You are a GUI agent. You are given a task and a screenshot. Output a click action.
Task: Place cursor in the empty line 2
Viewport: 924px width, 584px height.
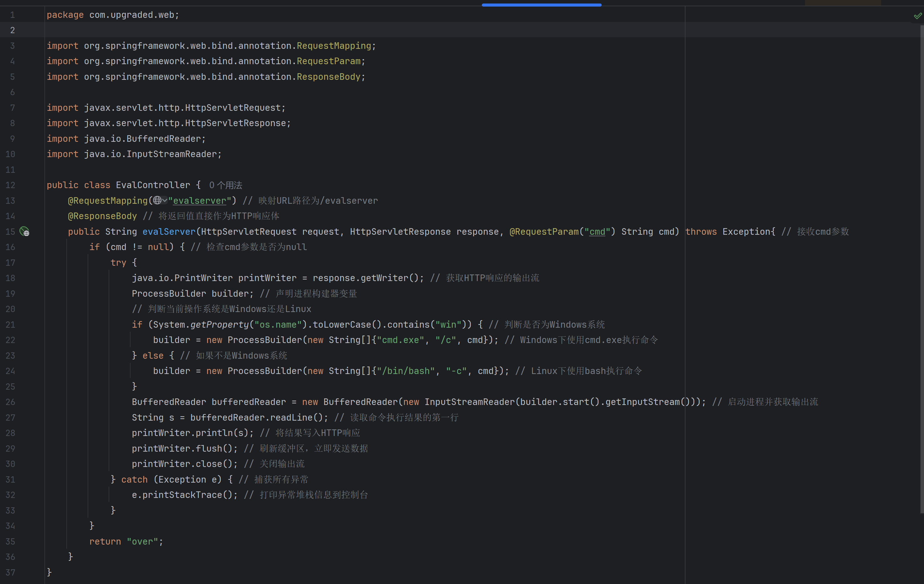[x=230, y=30]
